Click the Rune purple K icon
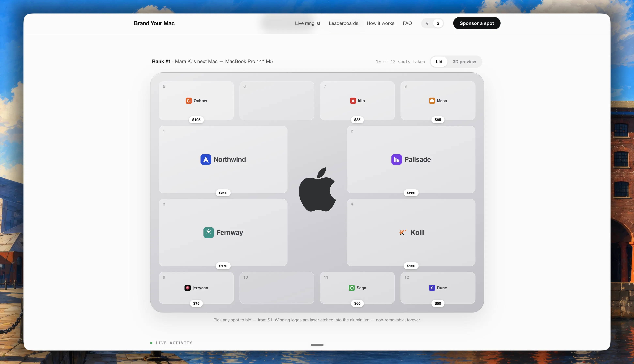634x364 pixels. (432, 288)
